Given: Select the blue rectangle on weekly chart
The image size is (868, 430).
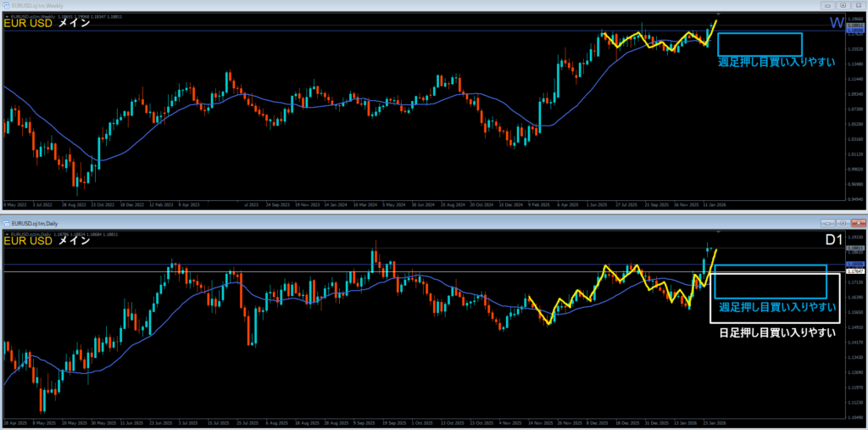Looking at the screenshot, I should [759, 34].
